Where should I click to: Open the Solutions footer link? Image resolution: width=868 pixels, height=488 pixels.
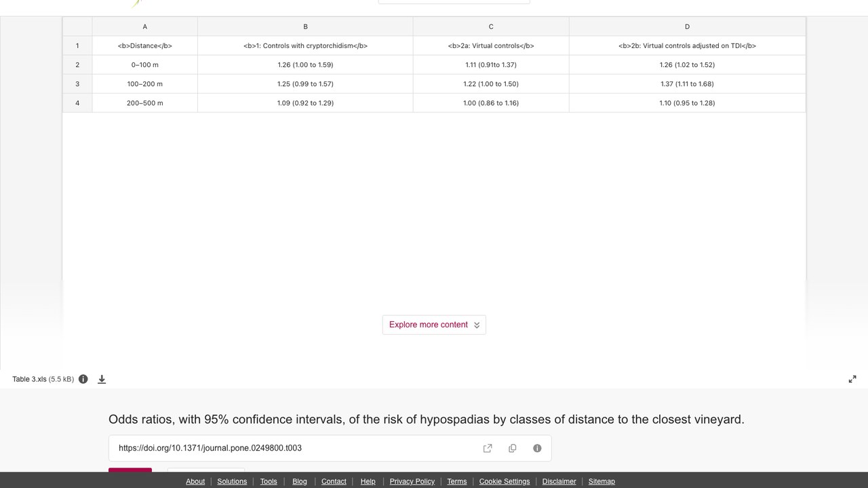pos(232,481)
